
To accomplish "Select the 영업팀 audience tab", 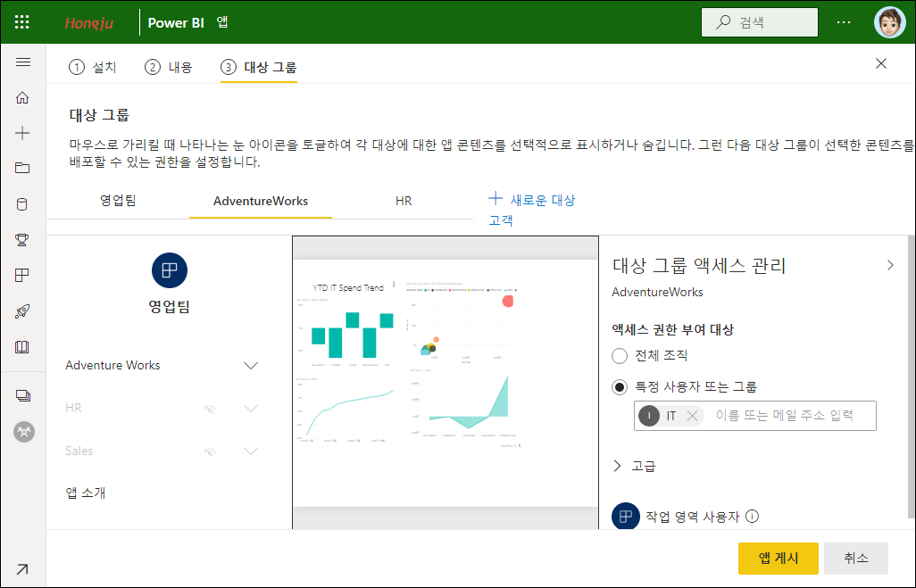I will point(118,200).
